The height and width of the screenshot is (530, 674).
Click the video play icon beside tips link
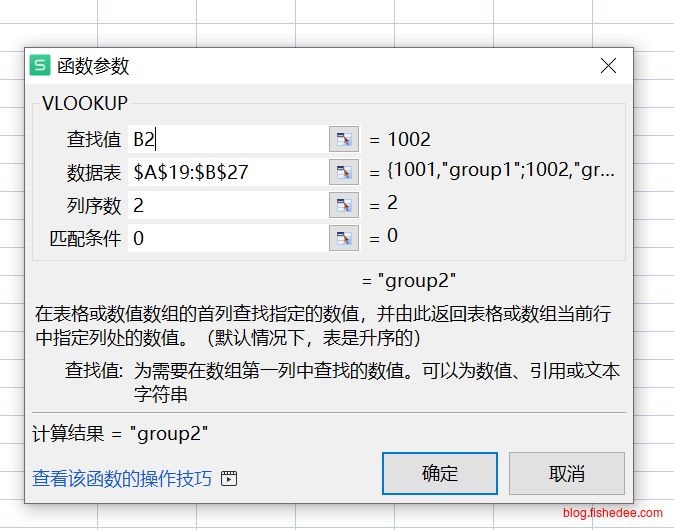coord(230,479)
